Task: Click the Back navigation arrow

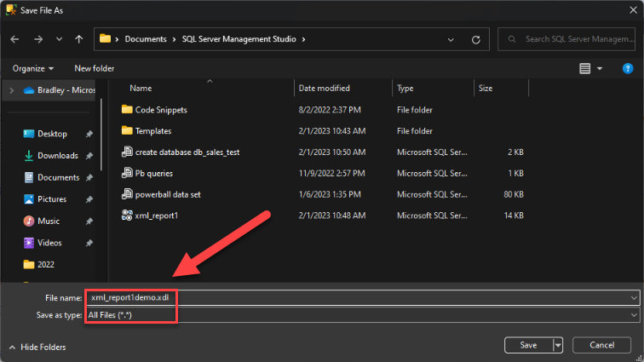Action: (14, 39)
